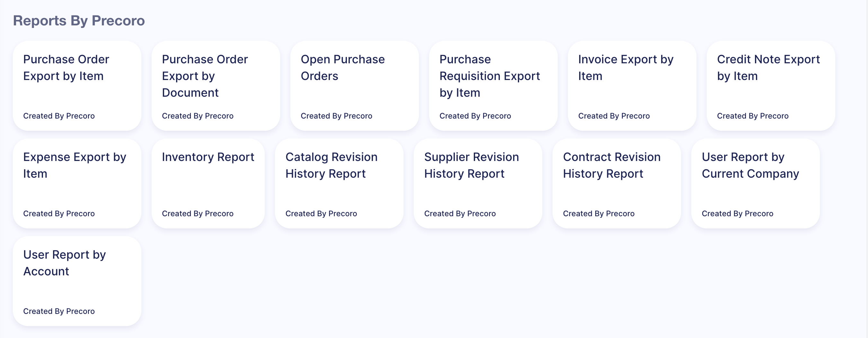Click Created By Precoro on Open Purchase Orders card
Screen dimensions: 868x338
click(x=337, y=116)
